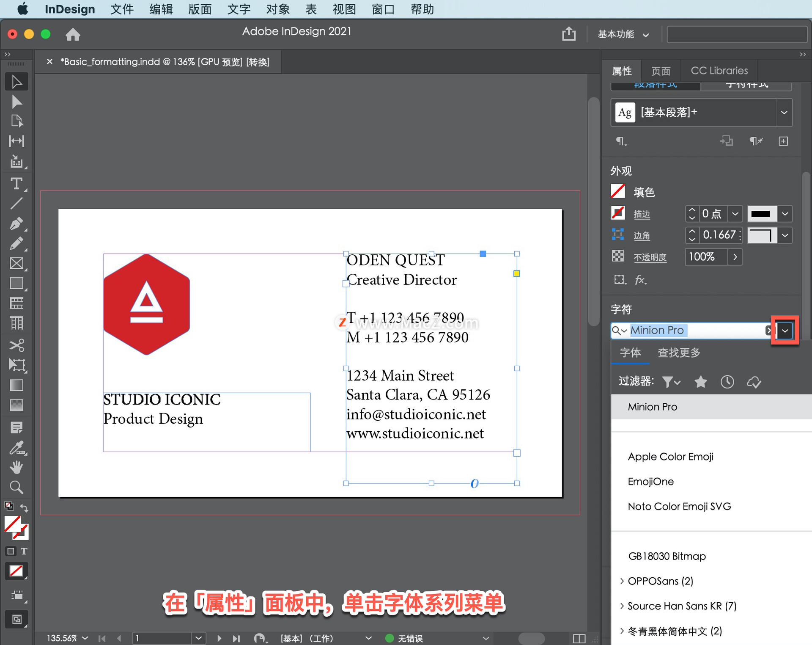
Task: Switch to the 查找更多 font tab
Action: pos(678,353)
